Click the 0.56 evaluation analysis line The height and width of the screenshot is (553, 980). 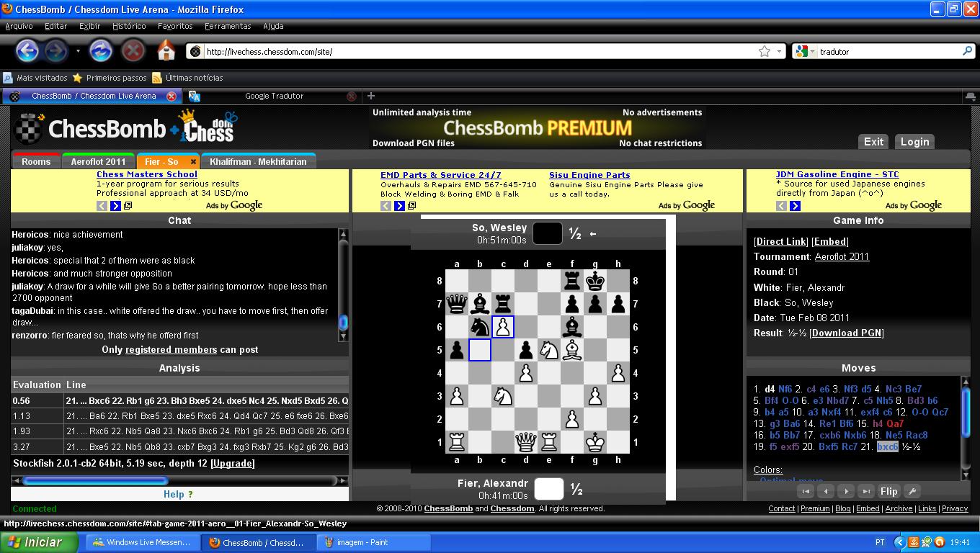pos(180,400)
